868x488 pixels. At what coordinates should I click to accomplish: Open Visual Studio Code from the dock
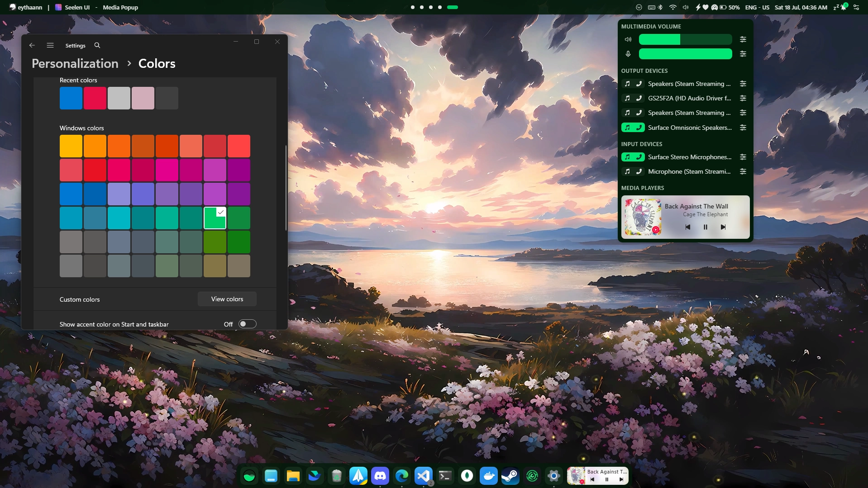tap(424, 476)
